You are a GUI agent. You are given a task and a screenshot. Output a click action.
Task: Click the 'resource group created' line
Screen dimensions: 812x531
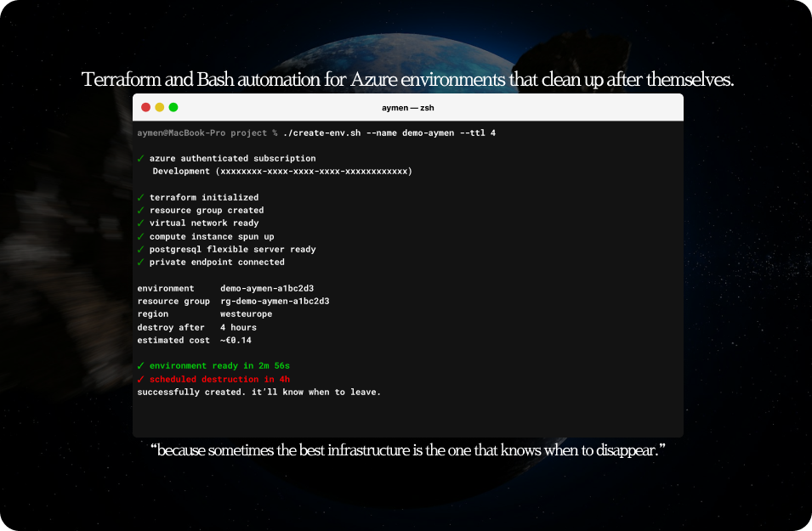click(x=201, y=210)
